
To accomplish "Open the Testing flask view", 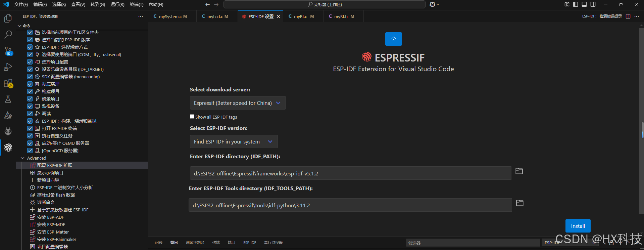I will tap(8, 99).
